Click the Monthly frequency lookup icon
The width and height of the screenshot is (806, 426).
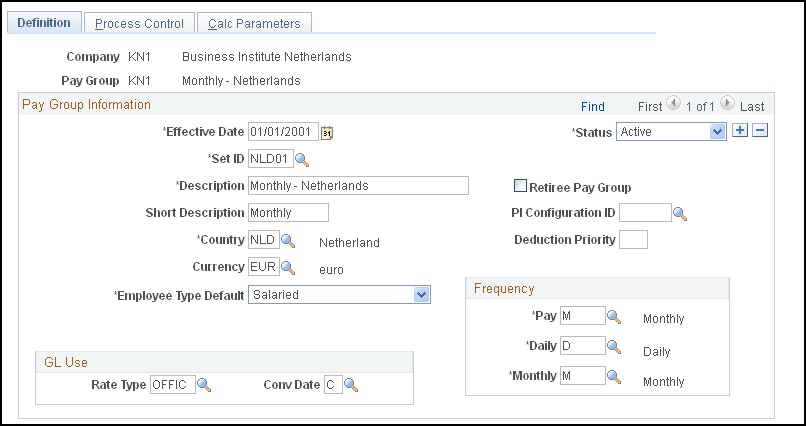click(615, 377)
